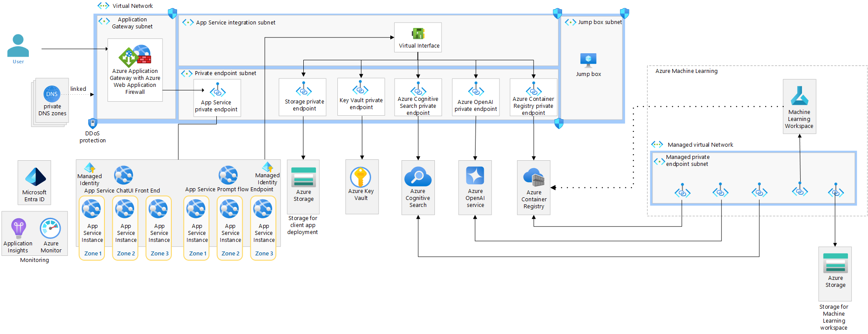The height and width of the screenshot is (334, 868).
Task: Select Prompt flow App Service Instance Zone 3
Action: click(263, 228)
